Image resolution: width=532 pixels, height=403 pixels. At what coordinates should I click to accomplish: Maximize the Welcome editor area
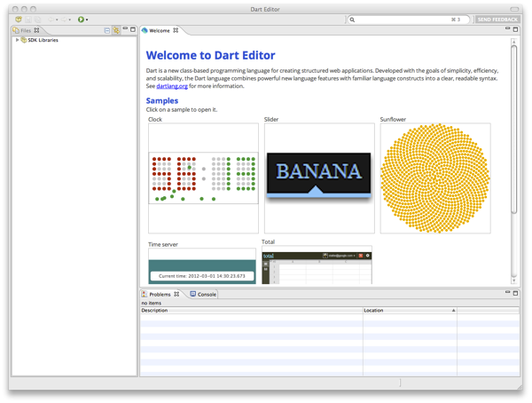point(515,29)
